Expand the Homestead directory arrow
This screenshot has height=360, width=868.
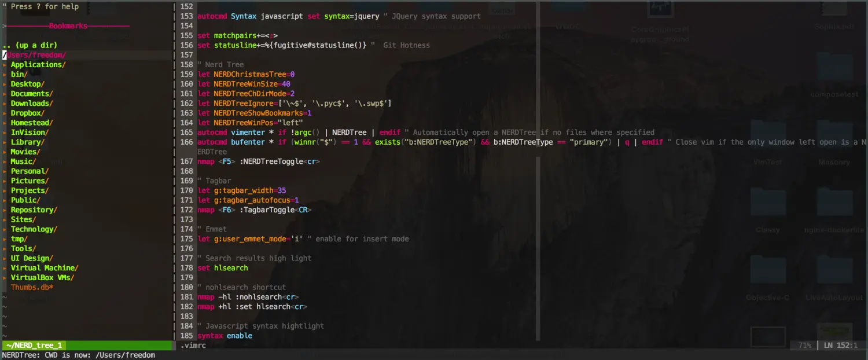(x=4, y=123)
